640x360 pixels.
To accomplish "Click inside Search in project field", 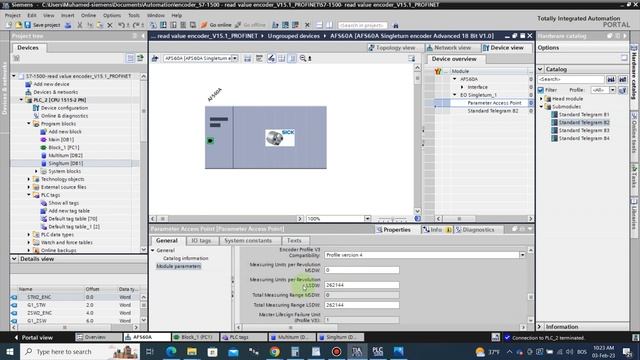I will coord(362,25).
